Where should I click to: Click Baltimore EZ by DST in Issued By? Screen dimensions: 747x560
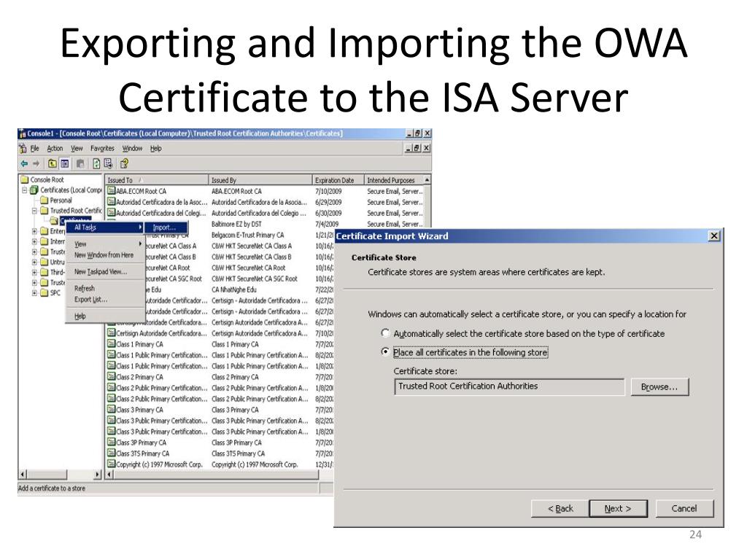[237, 224]
